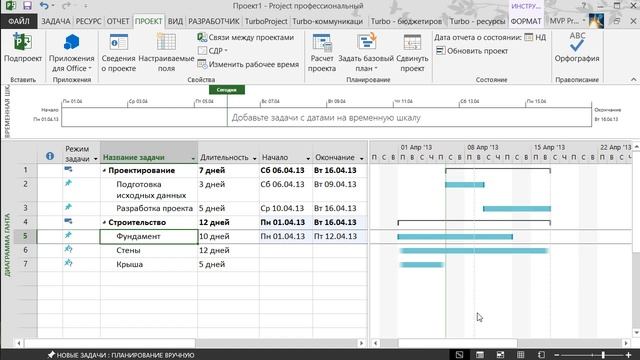Click the task mode icon for Крыша

pos(68,263)
